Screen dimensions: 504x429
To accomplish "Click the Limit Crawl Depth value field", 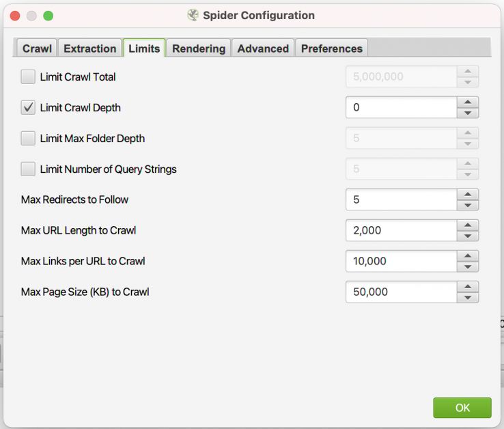I will (x=401, y=107).
